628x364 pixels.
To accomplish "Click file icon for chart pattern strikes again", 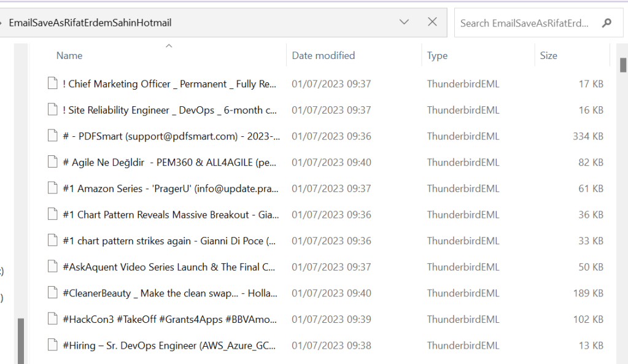I will (52, 240).
